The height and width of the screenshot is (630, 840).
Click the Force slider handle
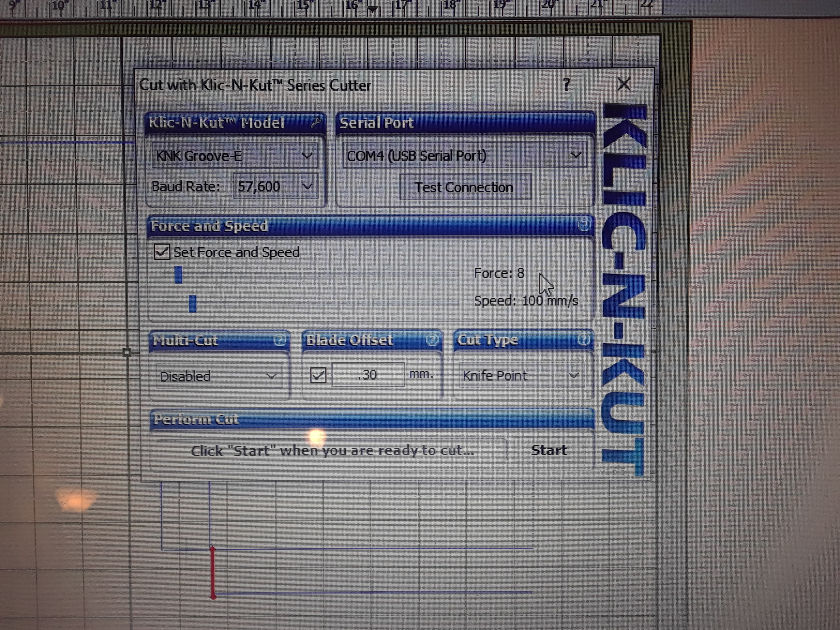pos(178,275)
